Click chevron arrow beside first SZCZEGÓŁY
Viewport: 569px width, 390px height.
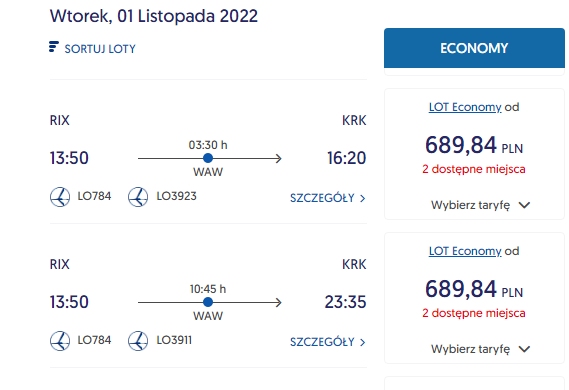(x=362, y=198)
